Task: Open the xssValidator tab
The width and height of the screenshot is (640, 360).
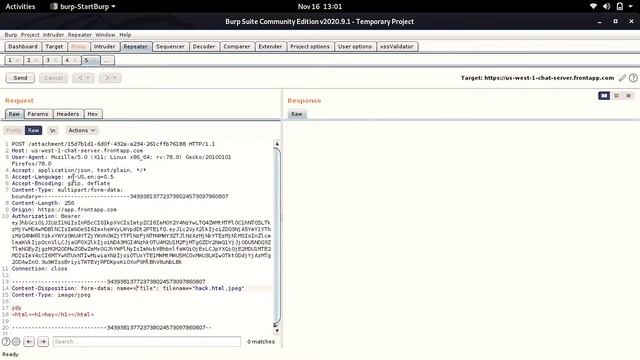Action: pos(397,47)
